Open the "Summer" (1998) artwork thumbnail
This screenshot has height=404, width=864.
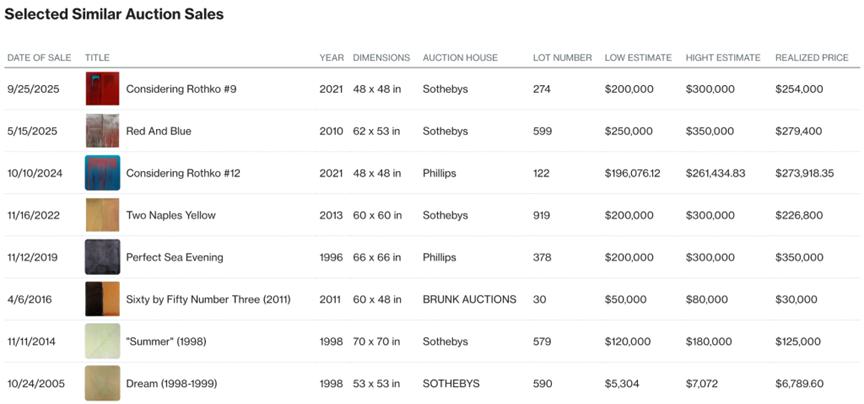pyautogui.click(x=102, y=341)
